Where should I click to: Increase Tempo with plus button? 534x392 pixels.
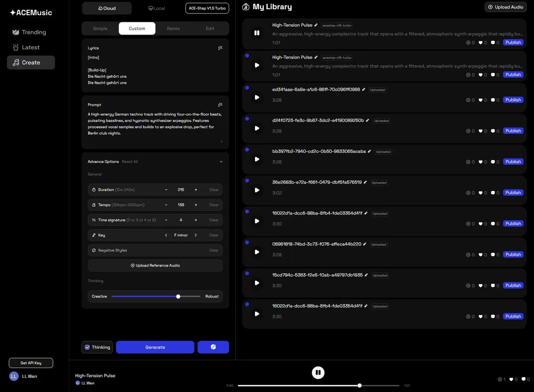tap(195, 205)
